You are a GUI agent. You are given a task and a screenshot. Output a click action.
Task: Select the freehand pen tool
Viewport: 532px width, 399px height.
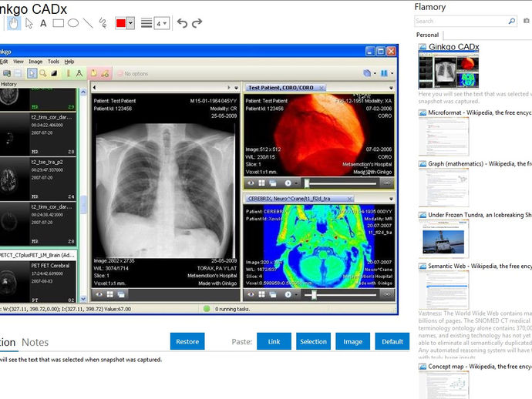tap(103, 23)
